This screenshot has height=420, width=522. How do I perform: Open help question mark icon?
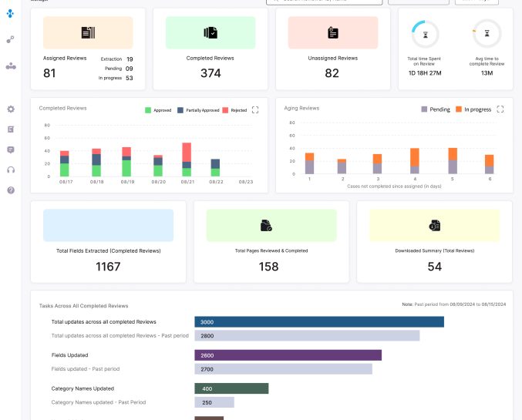(11, 190)
